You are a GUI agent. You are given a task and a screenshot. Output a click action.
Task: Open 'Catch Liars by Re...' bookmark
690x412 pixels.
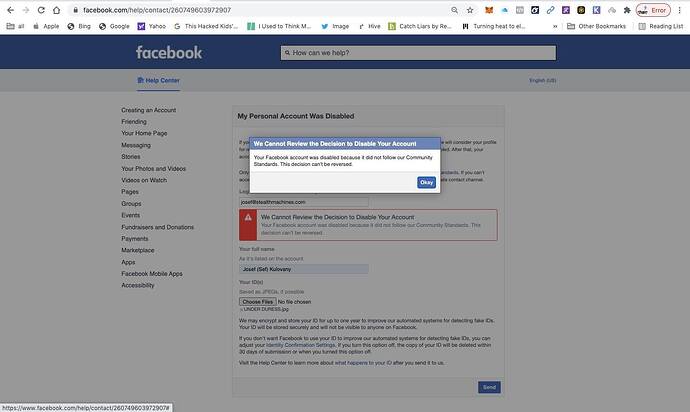coord(420,26)
